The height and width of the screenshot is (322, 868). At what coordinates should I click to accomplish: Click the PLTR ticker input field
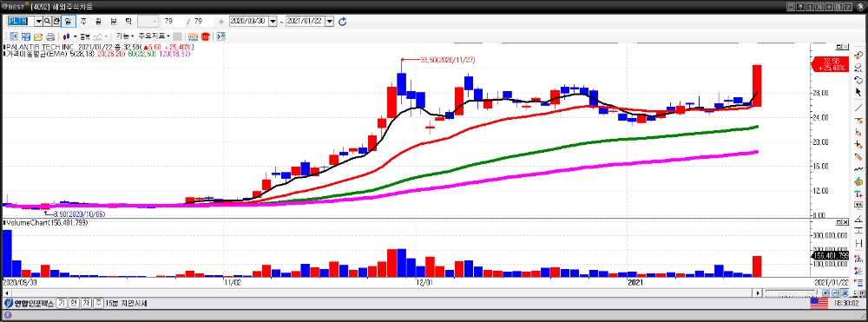[21, 21]
